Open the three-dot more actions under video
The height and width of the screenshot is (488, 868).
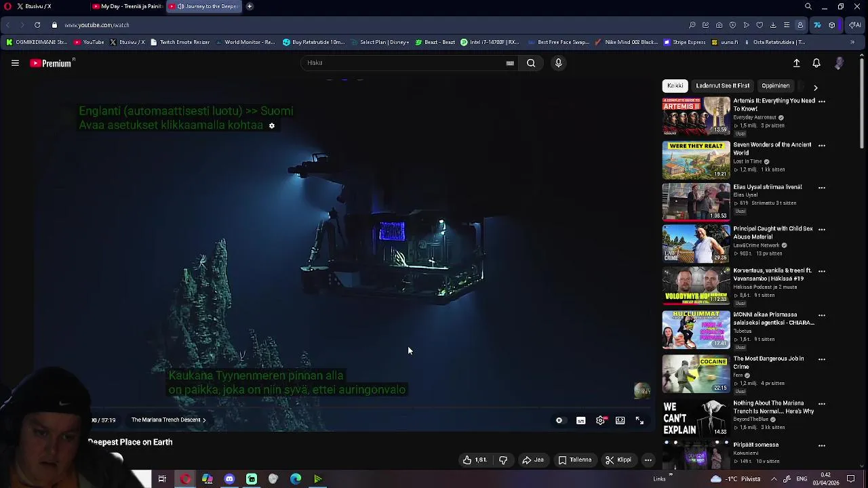point(648,460)
